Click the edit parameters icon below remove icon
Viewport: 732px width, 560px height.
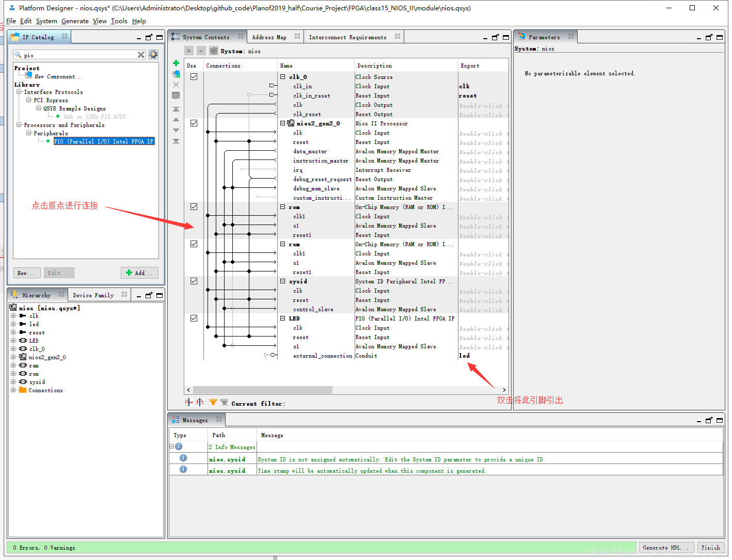point(176,95)
